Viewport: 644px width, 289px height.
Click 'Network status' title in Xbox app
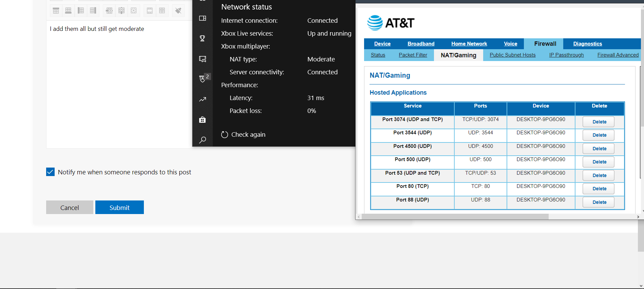(246, 7)
